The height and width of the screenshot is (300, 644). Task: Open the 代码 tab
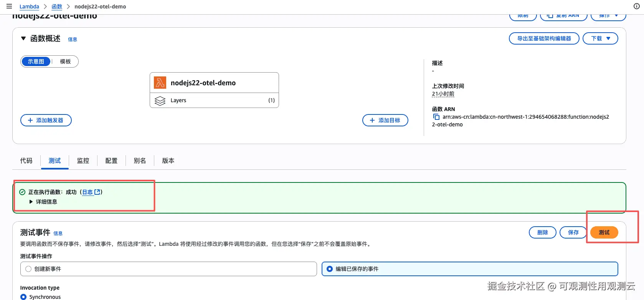(x=26, y=161)
